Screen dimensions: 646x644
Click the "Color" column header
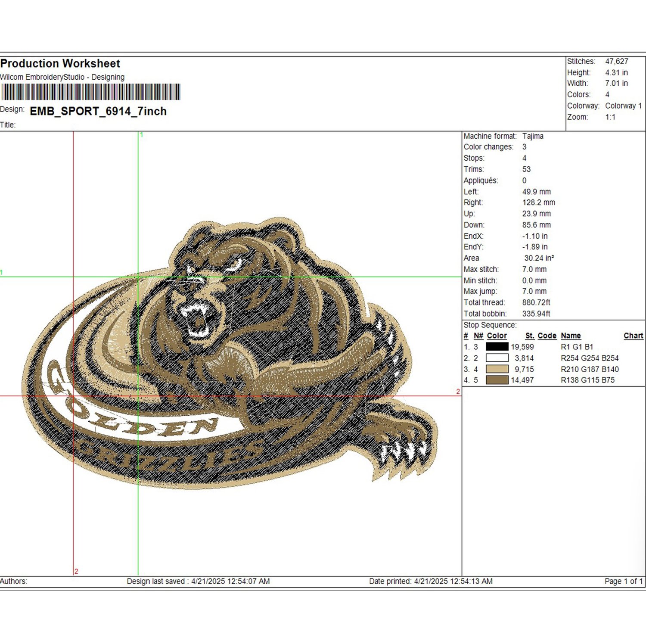(497, 336)
